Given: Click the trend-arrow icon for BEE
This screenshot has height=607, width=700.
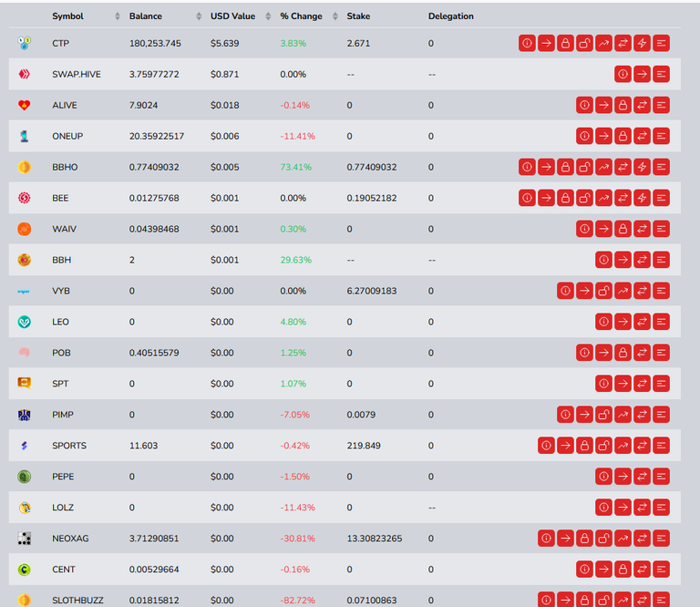Looking at the screenshot, I should (603, 198).
